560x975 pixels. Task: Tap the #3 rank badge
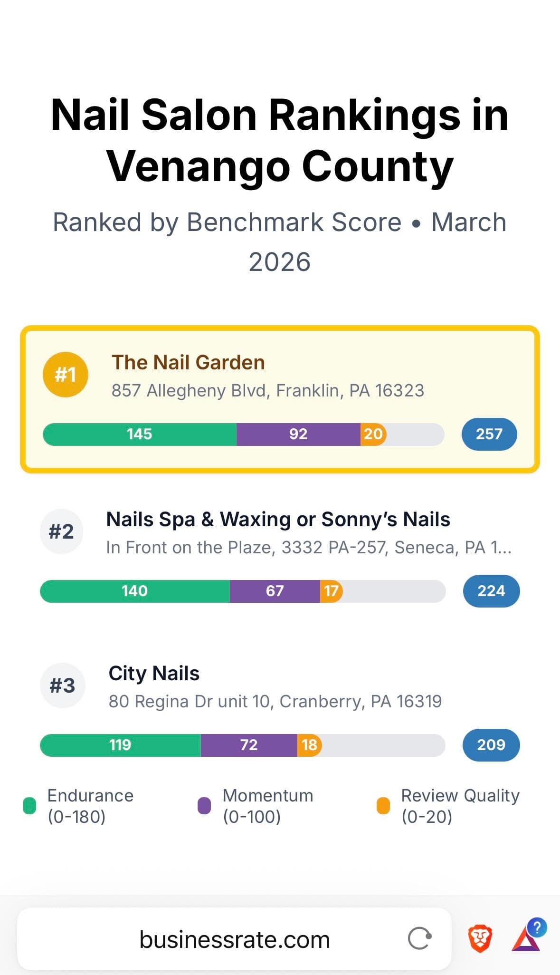(62, 685)
